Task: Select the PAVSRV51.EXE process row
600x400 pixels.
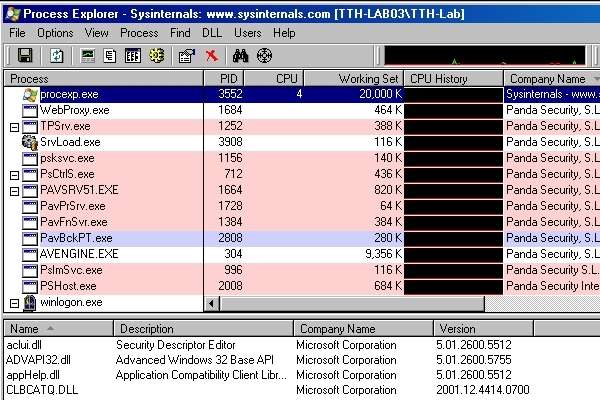Action: pyautogui.click(x=302, y=190)
